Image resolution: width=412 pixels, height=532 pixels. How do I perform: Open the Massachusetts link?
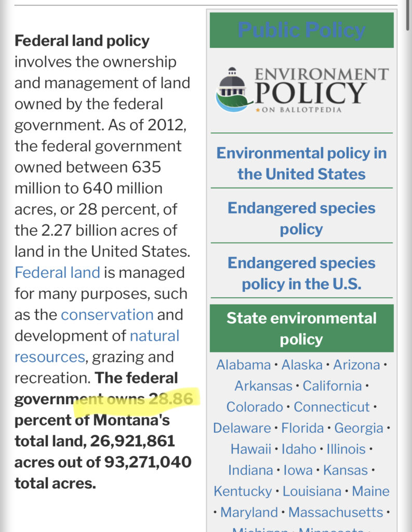tap(336, 512)
